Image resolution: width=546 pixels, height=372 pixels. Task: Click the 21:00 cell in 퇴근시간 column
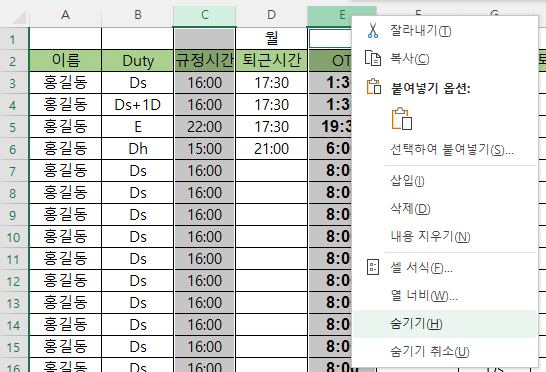point(272,149)
